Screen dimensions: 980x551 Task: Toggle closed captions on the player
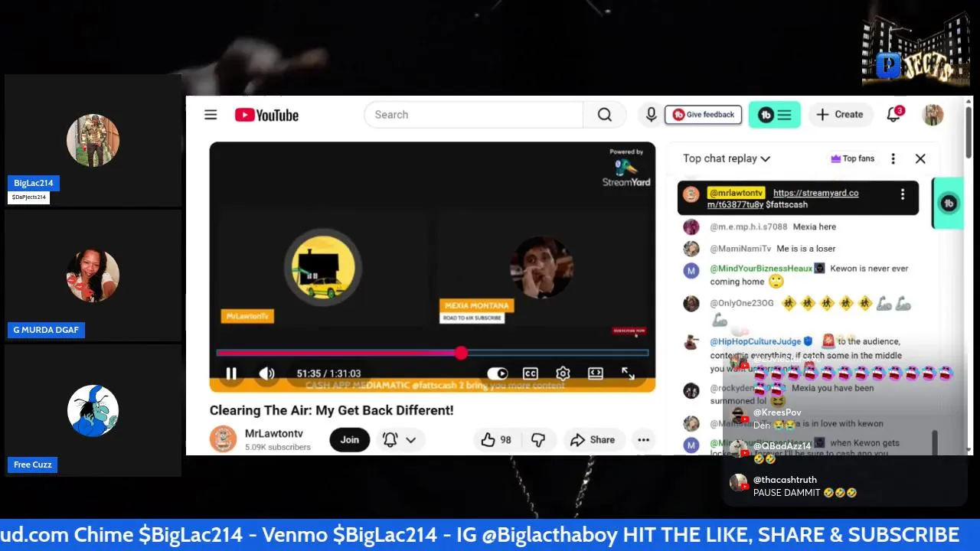[530, 373]
